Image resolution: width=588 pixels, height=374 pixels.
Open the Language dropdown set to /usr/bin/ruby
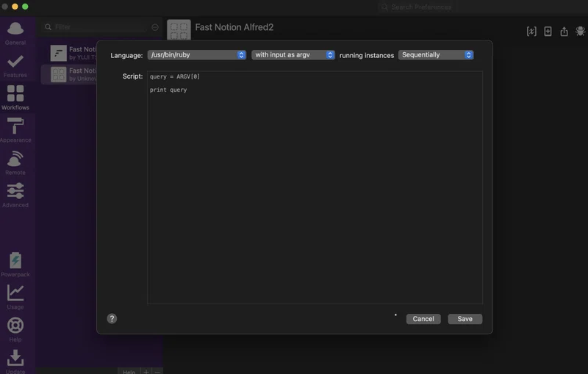pyautogui.click(x=196, y=54)
